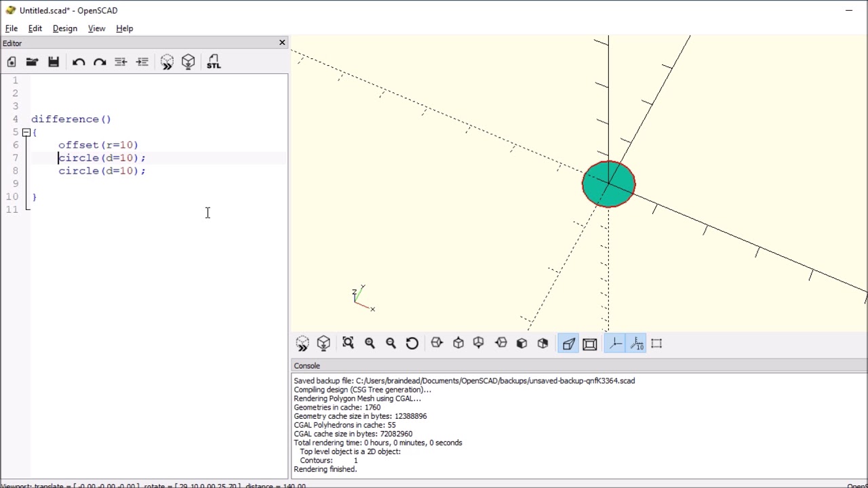The image size is (868, 488).
Task: Click the 'Contours: 1' console line
Action: pyautogui.click(x=329, y=460)
